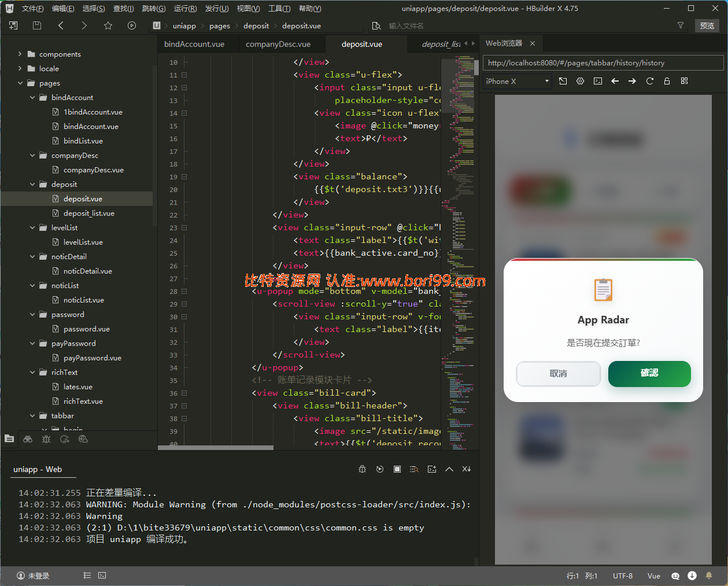The width and height of the screenshot is (728, 586).
Task: Fold code at line 36
Action: (x=184, y=393)
